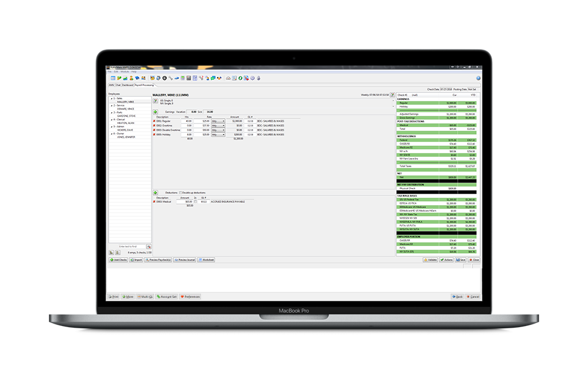
Task: Click the Add Checks button
Action: tap(118, 260)
